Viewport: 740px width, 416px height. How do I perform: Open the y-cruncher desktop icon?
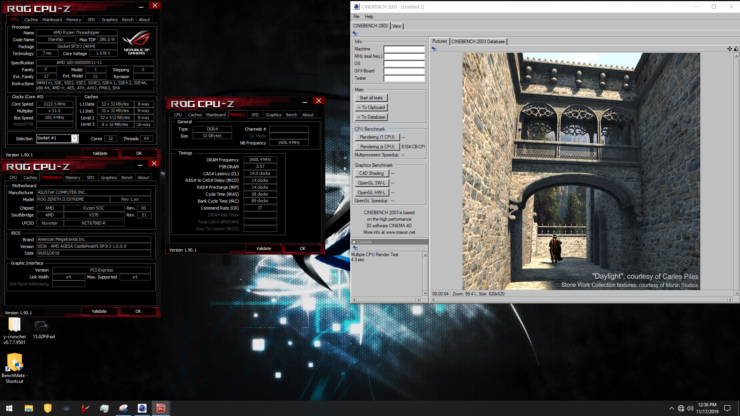point(15,327)
